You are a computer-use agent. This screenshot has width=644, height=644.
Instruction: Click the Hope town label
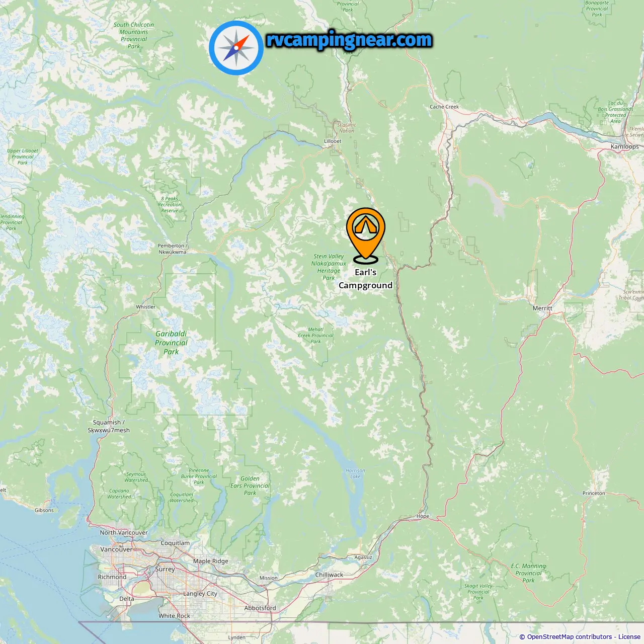[x=423, y=516]
